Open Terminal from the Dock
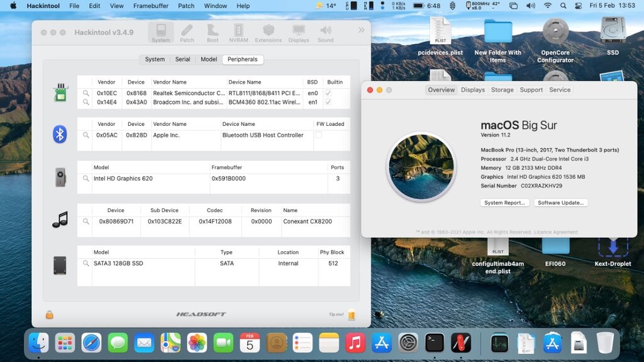Image resolution: width=644 pixels, height=362 pixels. [x=435, y=342]
